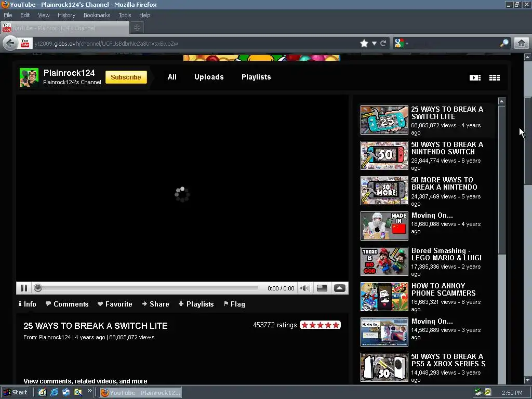Favorite this video with heart icon
532x399 pixels.
click(x=115, y=304)
